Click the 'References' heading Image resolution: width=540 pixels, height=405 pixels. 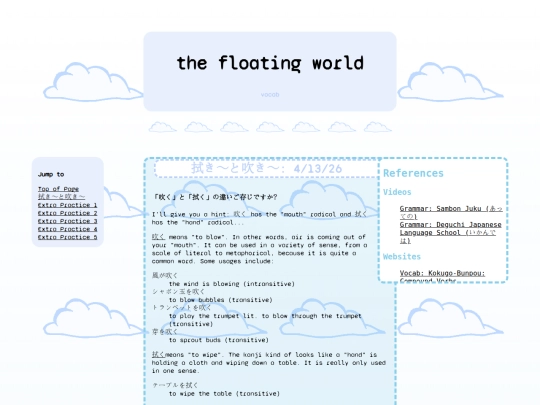[413, 173]
